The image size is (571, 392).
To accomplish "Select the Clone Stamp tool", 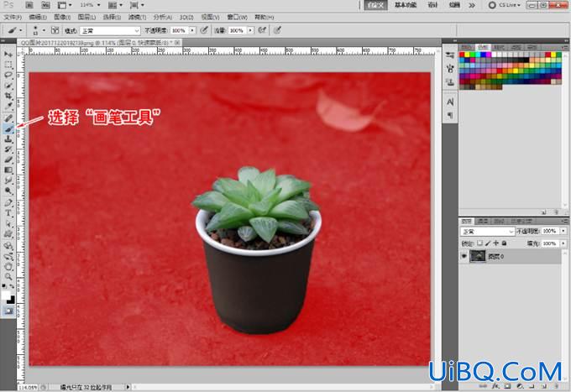I will click(x=8, y=139).
